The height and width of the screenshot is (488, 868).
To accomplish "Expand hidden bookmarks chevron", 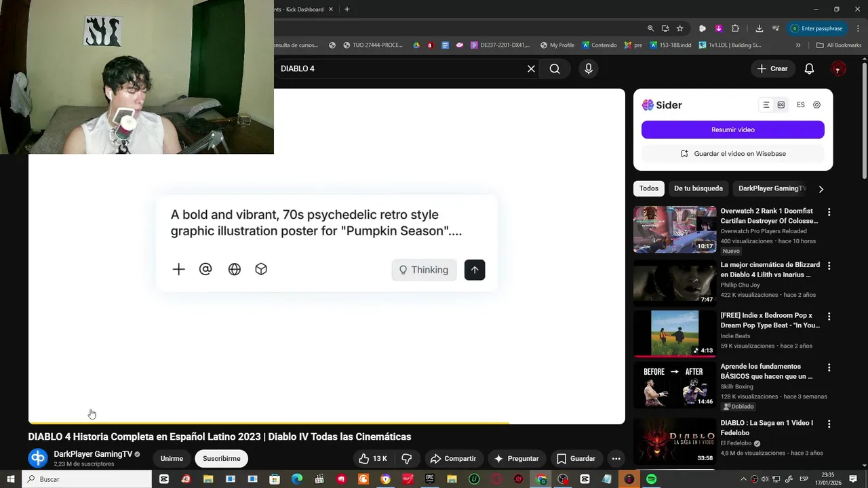I will (798, 45).
